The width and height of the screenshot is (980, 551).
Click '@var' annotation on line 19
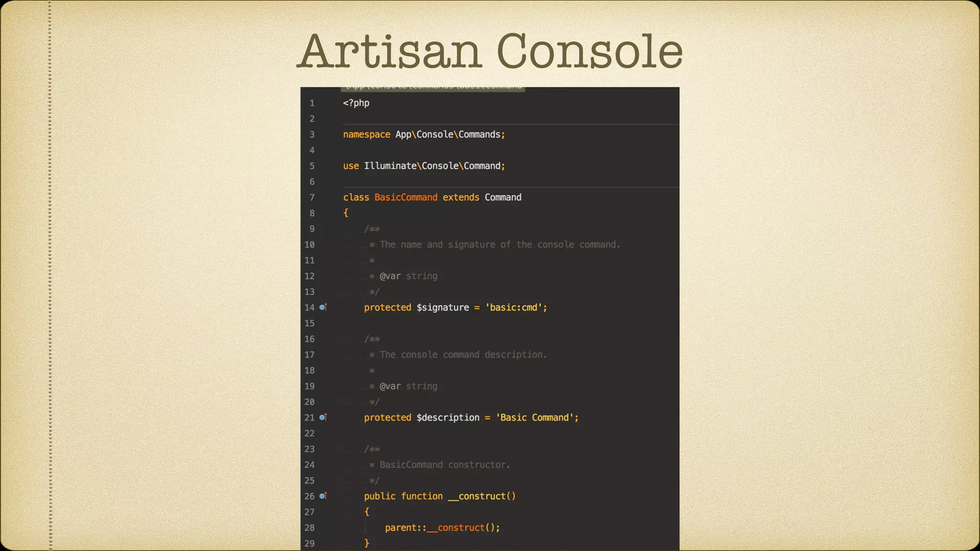pyautogui.click(x=390, y=386)
